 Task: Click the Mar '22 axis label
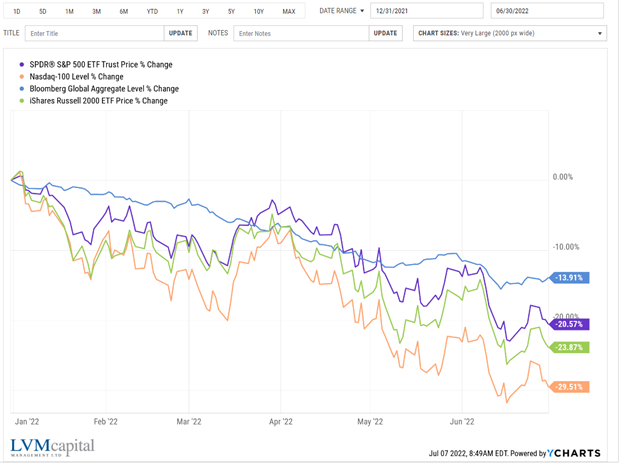click(189, 422)
